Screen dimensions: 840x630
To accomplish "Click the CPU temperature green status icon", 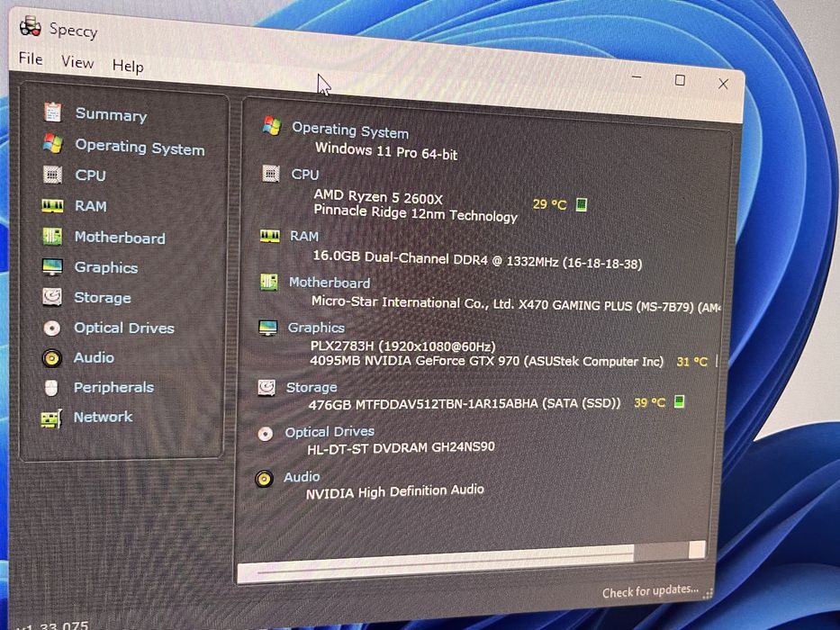I will [x=582, y=204].
